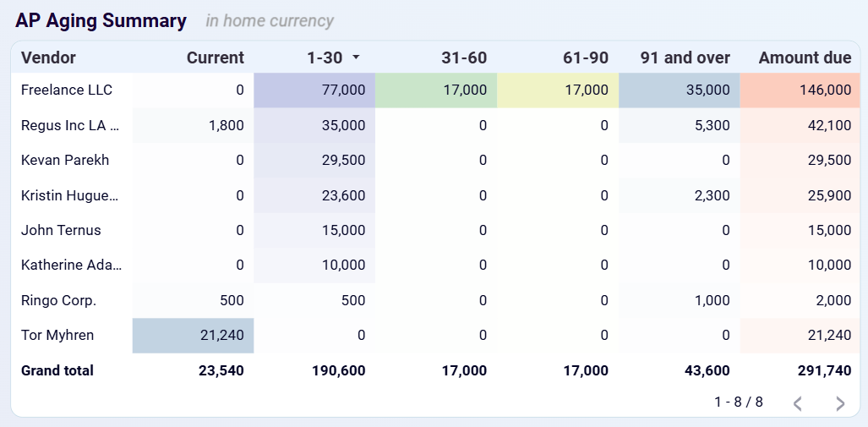Select the Ringo Corp. vendor name

(58, 300)
